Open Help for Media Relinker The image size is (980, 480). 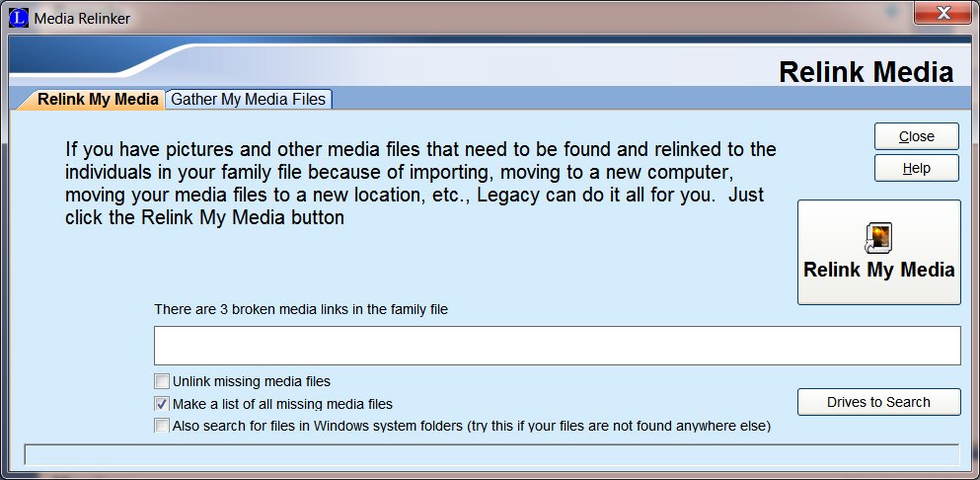coord(916,168)
